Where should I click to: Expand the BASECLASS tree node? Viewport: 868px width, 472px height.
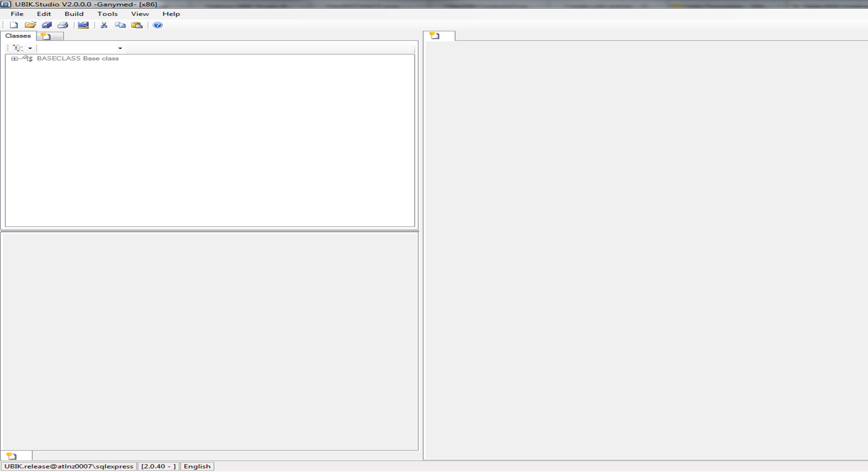pyautogui.click(x=14, y=59)
